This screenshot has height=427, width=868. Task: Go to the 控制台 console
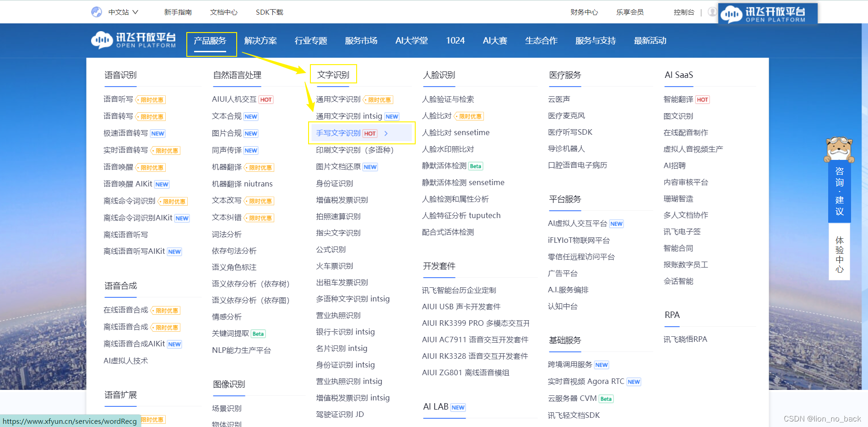tap(684, 12)
